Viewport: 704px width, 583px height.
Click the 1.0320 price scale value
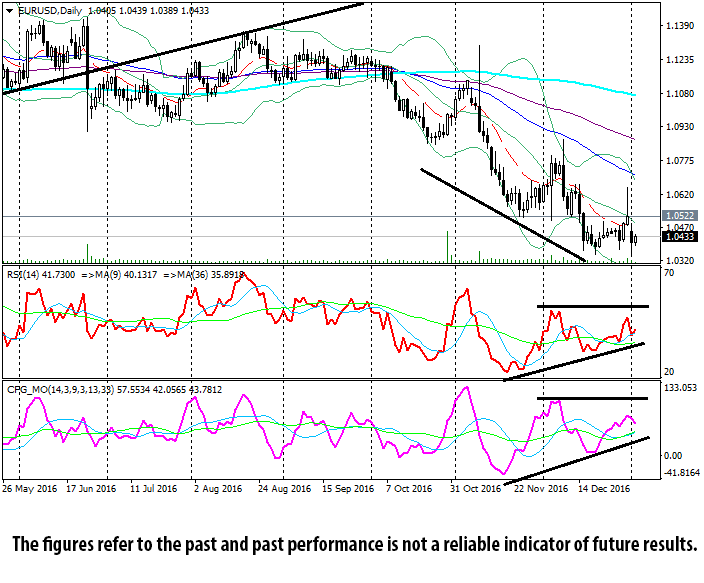click(680, 261)
